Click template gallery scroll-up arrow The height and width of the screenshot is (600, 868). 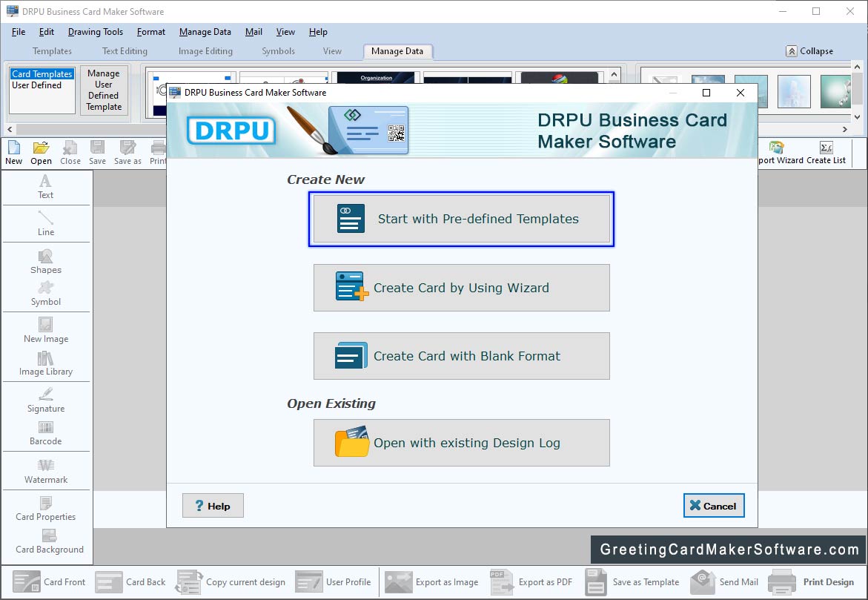point(614,74)
